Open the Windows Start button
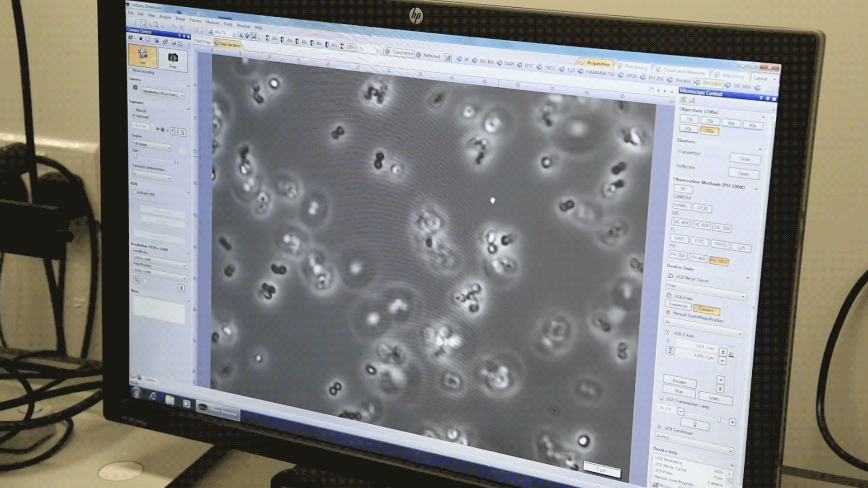This screenshot has height=488, width=868. [x=136, y=393]
